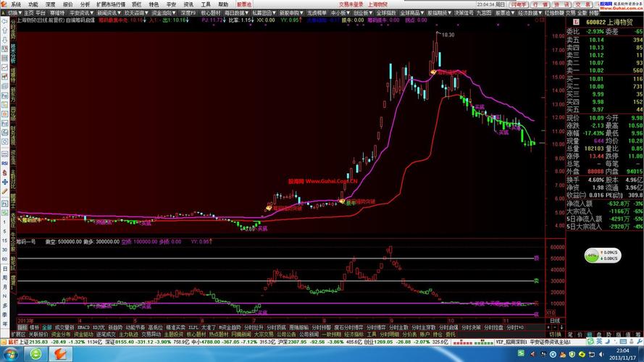Click the volume speaker tray icon
Viewport: 644px width, 362px height.
click(602, 354)
